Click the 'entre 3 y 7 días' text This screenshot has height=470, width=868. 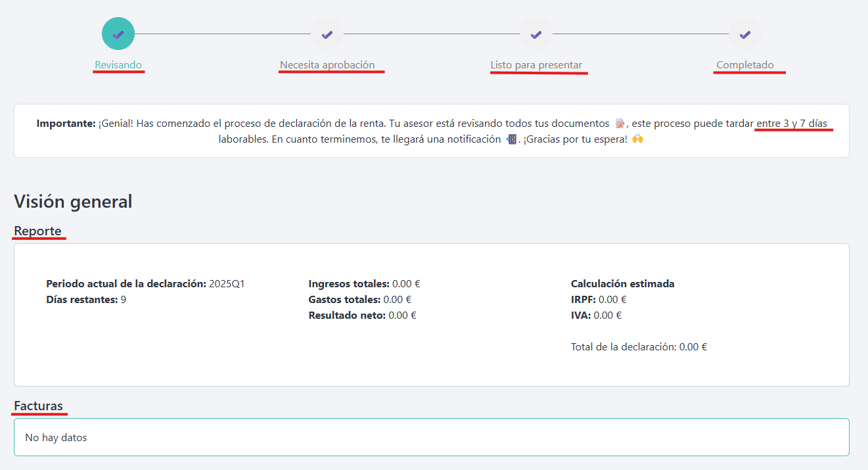[x=792, y=123]
